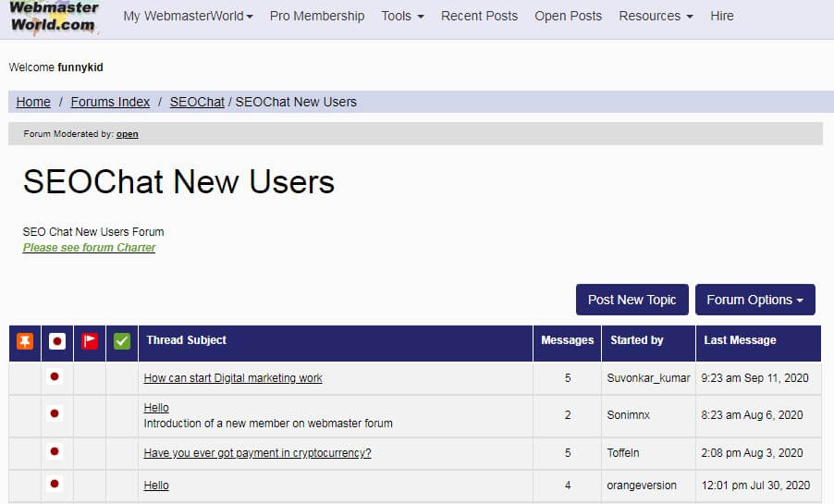Click the red flag icon in table header

pos(90,340)
